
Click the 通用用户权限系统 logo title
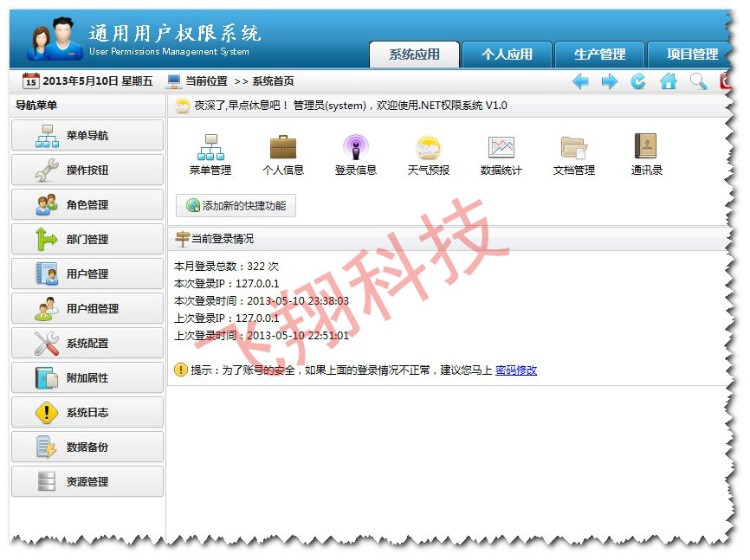[x=175, y=33]
